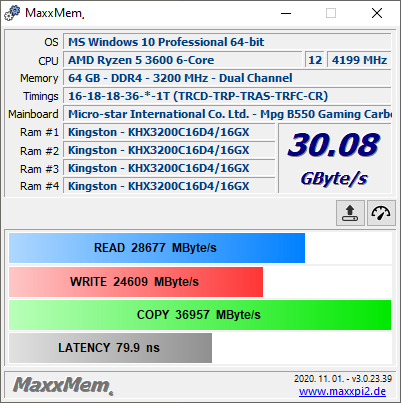Click the 30.08 GByte/s score display
The image size is (401, 403).
point(334,158)
